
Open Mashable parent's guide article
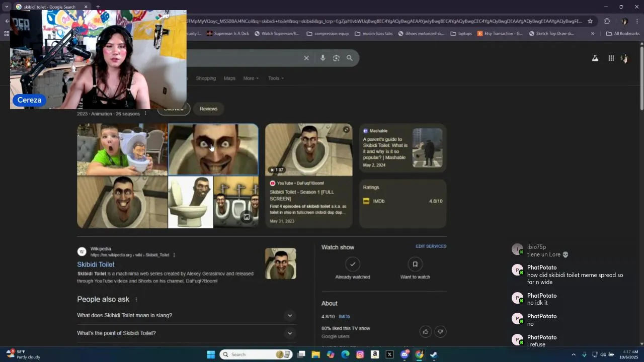(403, 148)
